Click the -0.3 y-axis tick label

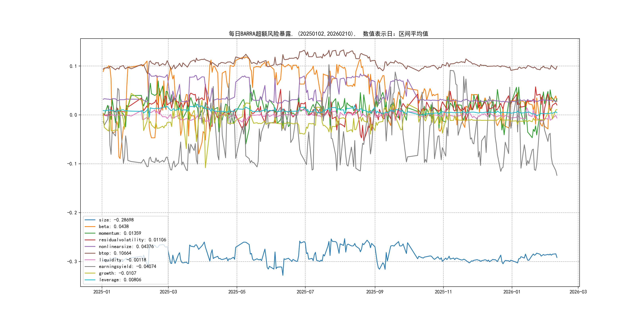(x=72, y=262)
